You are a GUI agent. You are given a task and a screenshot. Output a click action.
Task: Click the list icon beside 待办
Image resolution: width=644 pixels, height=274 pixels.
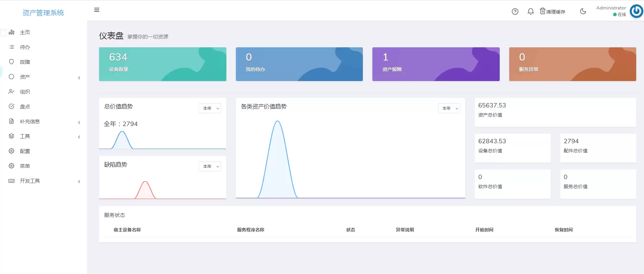tap(11, 47)
